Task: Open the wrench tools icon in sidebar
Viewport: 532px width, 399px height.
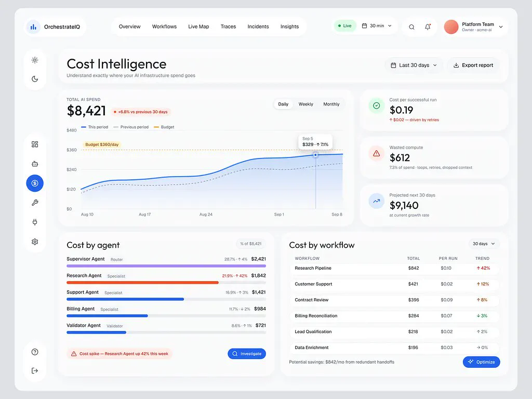Action: click(35, 203)
